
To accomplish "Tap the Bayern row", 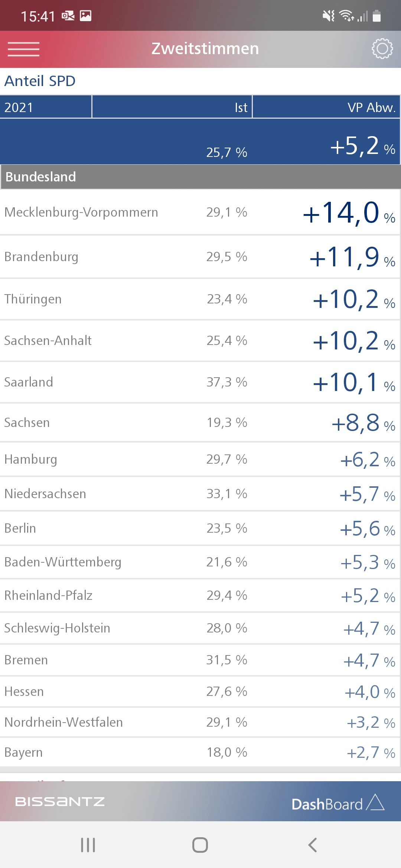I will [x=200, y=752].
